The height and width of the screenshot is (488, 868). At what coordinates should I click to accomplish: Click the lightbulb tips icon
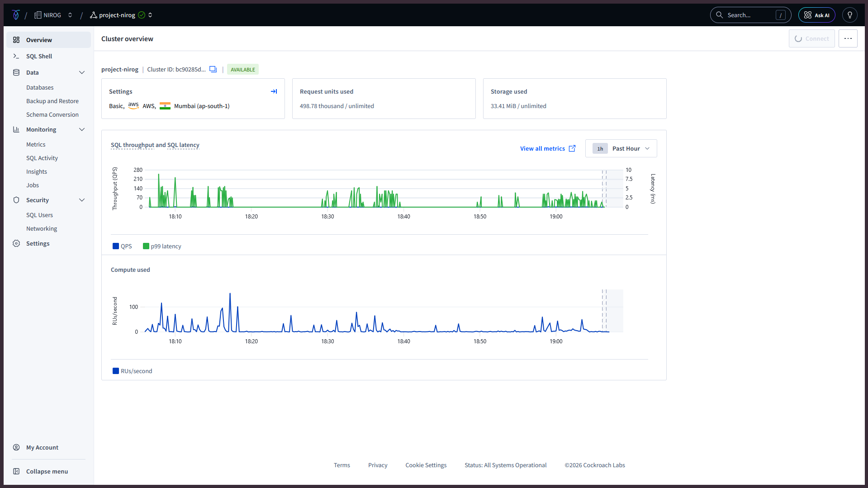pos(850,15)
